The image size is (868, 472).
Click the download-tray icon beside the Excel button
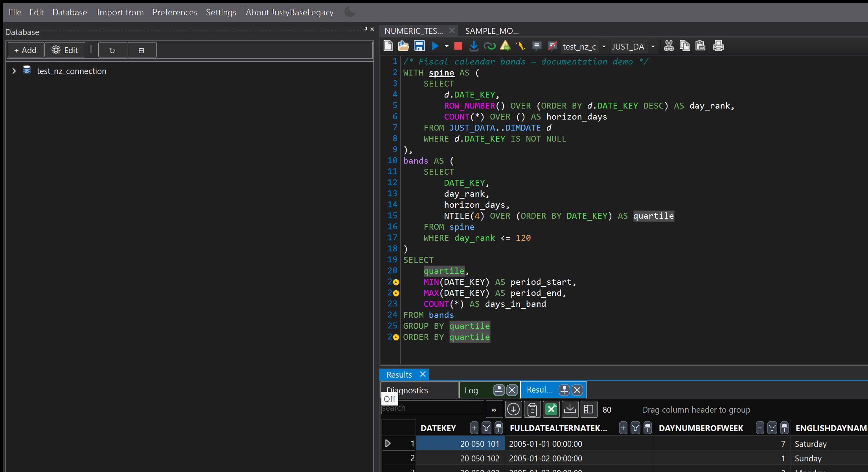pyautogui.click(x=570, y=409)
